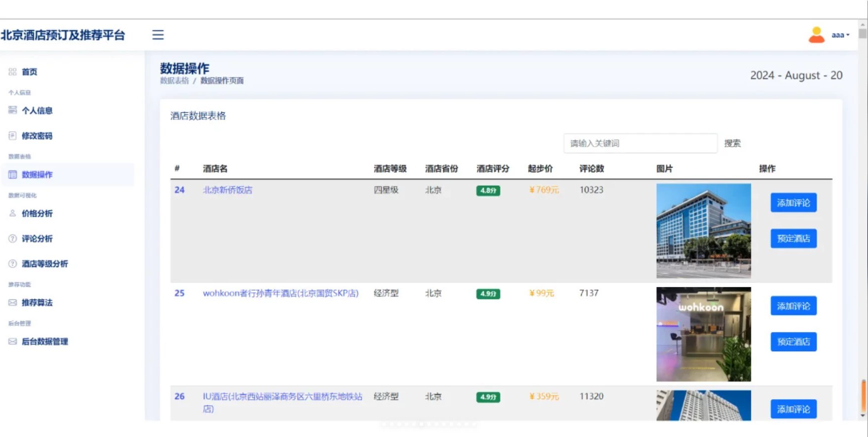Click the 2024 - August - 20 date
The width and height of the screenshot is (868, 437).
pos(796,76)
